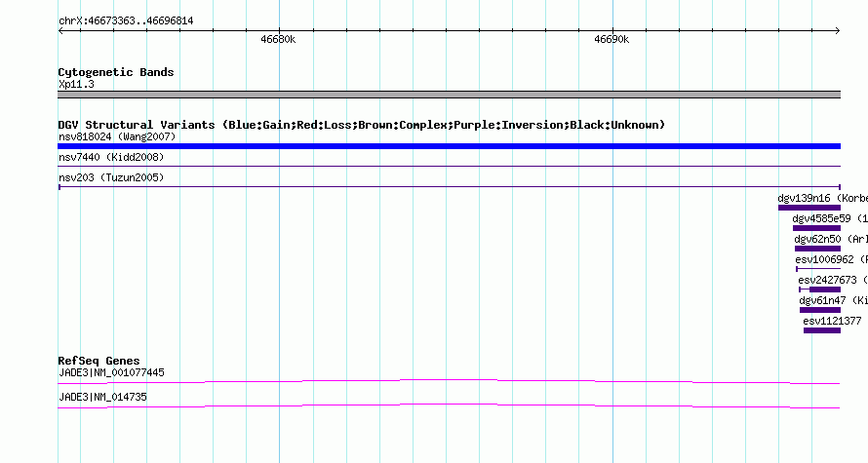The width and height of the screenshot is (868, 463).
Task: Open the nsv7440 (Kidd2008) variant label
Action: pos(111,157)
